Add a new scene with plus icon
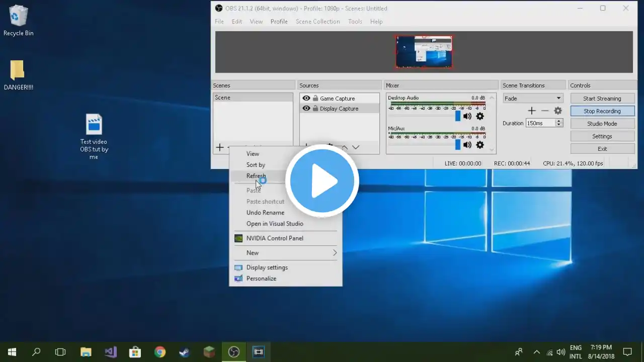Screen dimensions: 644x362 pos(220,147)
